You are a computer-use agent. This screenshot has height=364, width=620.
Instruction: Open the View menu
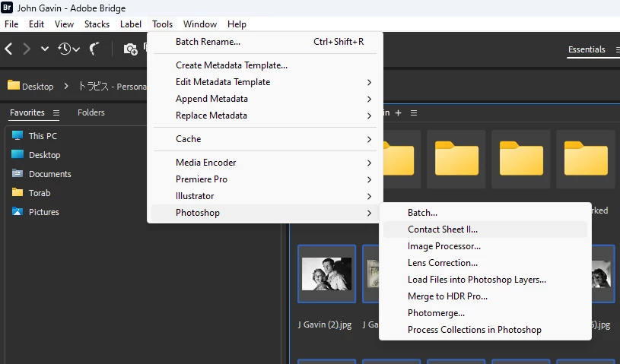(x=64, y=24)
